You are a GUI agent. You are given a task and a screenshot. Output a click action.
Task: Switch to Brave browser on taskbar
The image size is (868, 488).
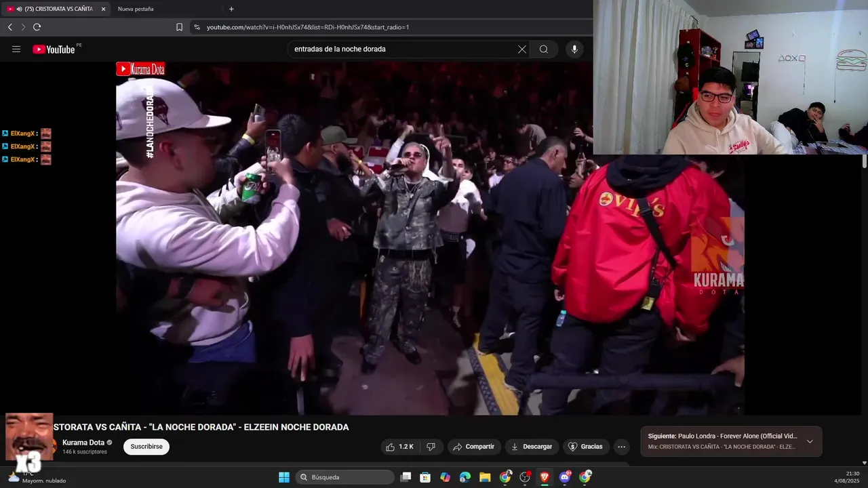coord(545,477)
